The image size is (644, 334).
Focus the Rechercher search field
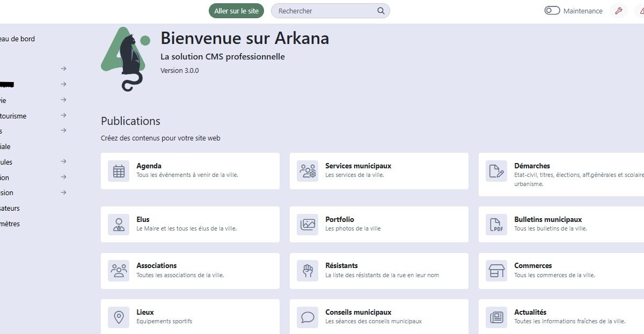click(325, 11)
